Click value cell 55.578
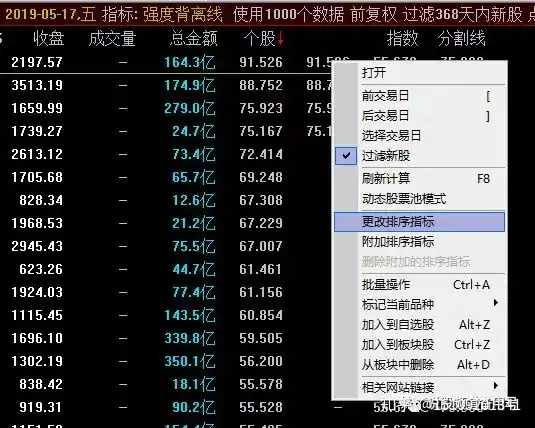Viewport: 535px width, 428px height. 261,384
